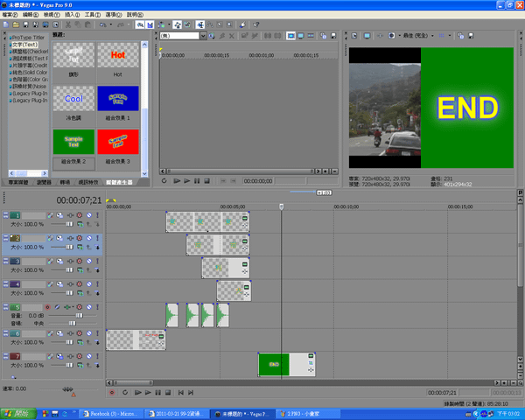This screenshot has height=420, width=525.
Task: Open the split screen view dropdown arrow
Action: 400,36
